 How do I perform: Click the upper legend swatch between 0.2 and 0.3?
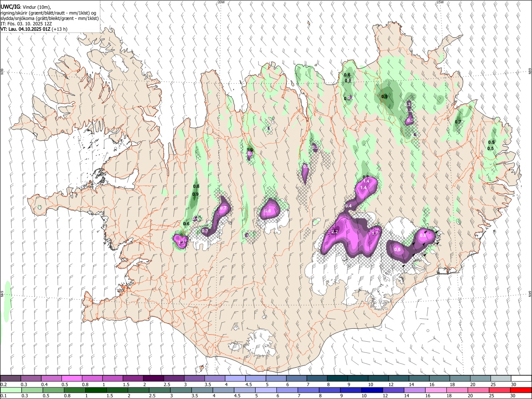pyautogui.click(x=10, y=379)
